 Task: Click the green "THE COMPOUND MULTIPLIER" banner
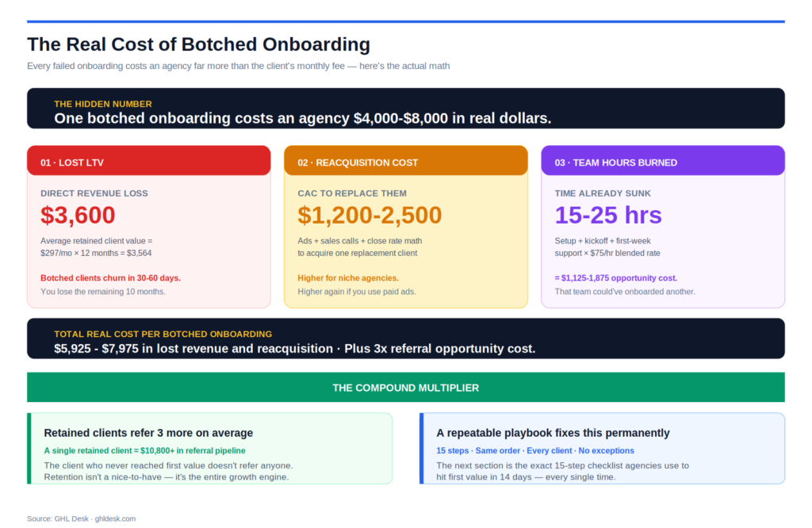[405, 387]
